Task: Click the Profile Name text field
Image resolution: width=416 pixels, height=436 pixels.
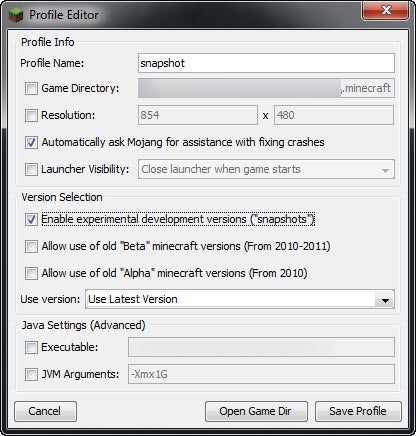Action: click(x=266, y=63)
